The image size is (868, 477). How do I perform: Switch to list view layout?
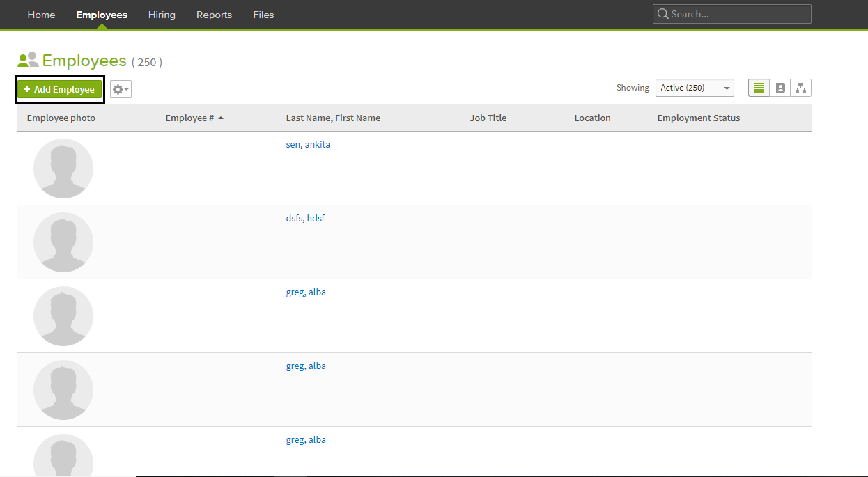(759, 88)
